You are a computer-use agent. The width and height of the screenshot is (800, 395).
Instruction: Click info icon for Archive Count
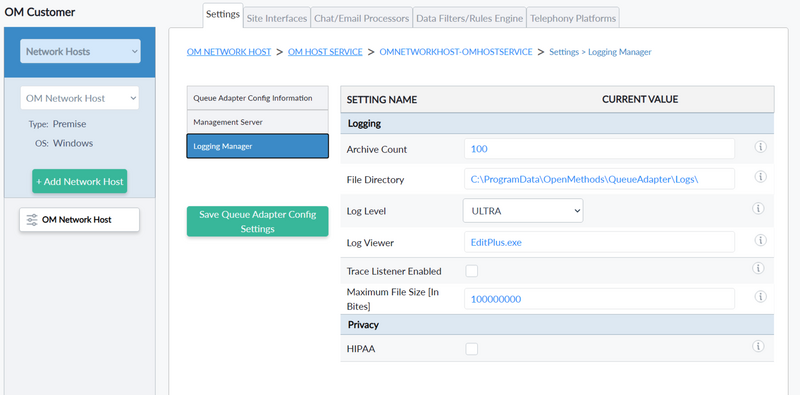(760, 147)
